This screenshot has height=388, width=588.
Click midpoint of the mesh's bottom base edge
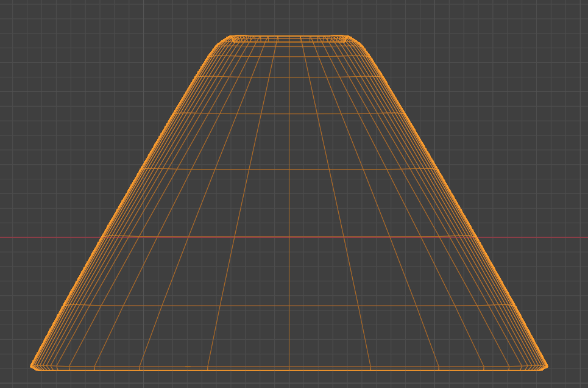(x=289, y=369)
